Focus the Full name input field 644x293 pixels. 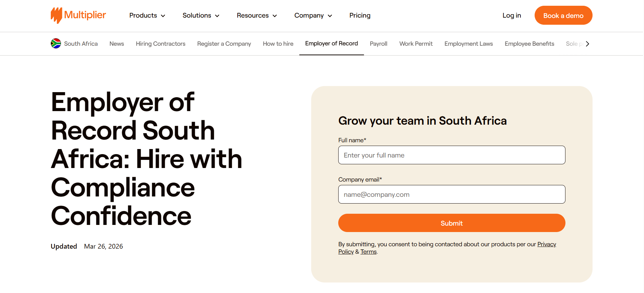[452, 155]
